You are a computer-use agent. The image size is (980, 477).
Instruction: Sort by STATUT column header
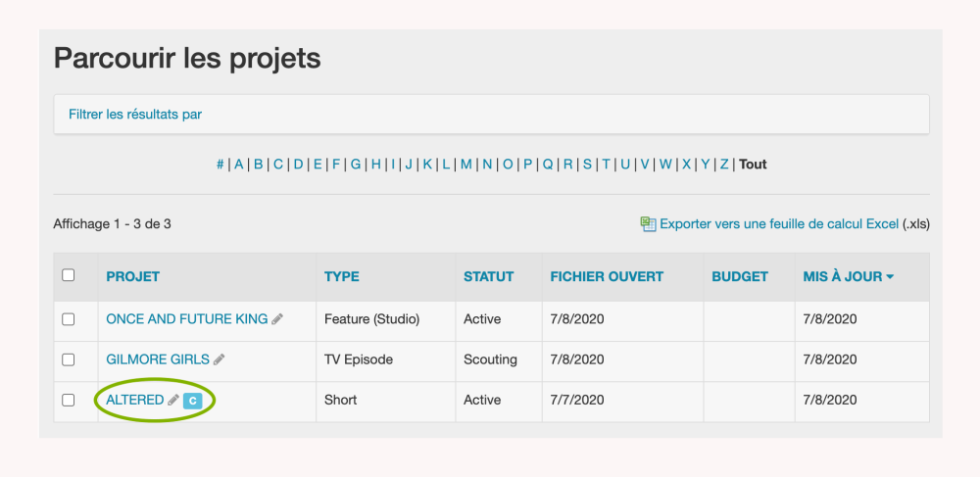click(488, 277)
